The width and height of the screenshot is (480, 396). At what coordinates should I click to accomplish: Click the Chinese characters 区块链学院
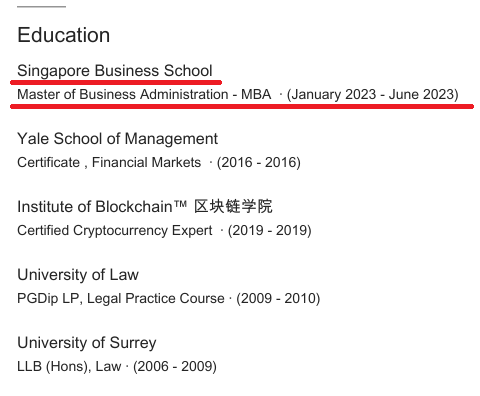pos(234,206)
